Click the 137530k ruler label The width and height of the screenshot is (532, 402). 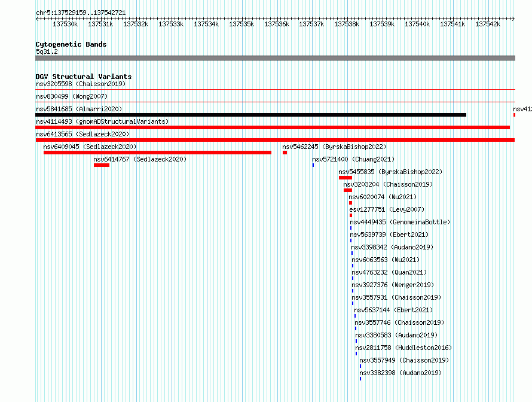click(65, 24)
